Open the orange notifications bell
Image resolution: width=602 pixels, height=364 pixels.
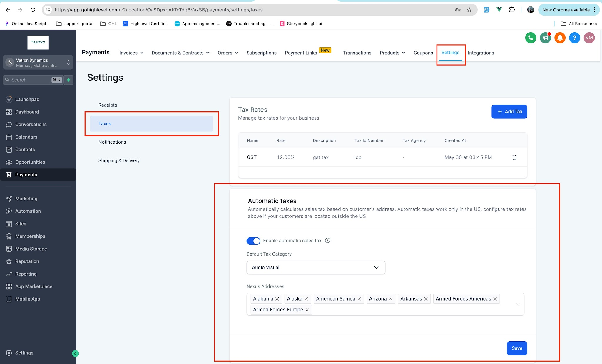coord(560,38)
